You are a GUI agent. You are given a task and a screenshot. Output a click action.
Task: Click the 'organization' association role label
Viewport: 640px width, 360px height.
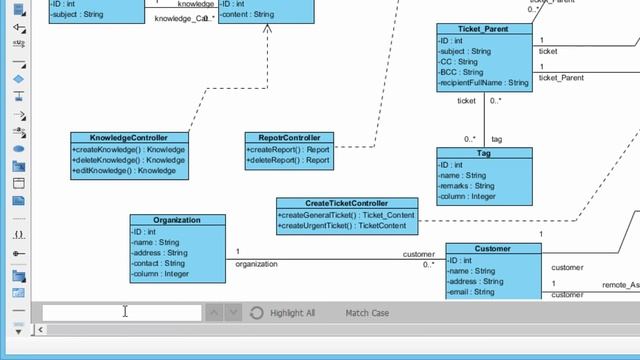[256, 264]
